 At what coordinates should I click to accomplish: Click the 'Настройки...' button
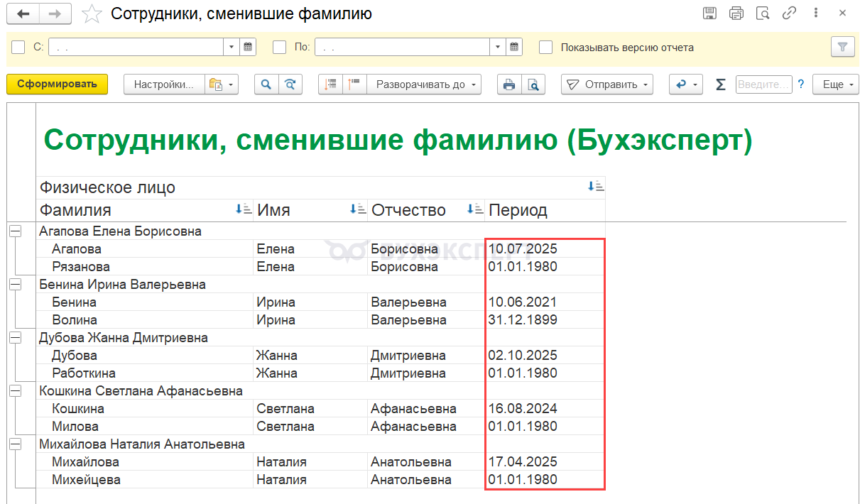coord(164,84)
